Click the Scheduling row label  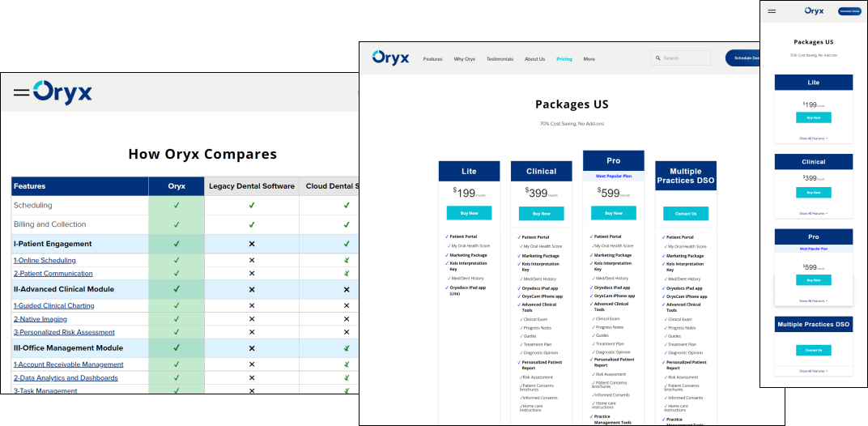[x=33, y=205]
